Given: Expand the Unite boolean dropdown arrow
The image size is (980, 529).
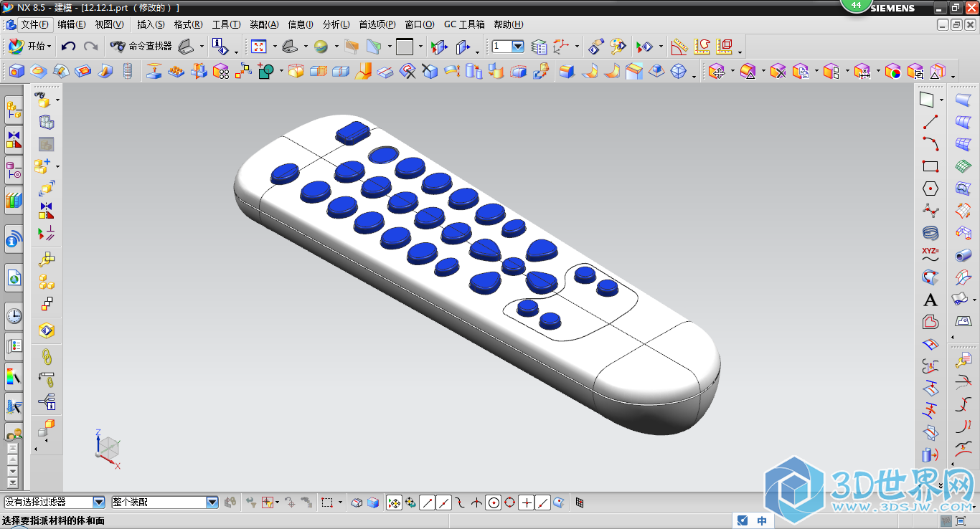Looking at the screenshot, I should point(281,72).
